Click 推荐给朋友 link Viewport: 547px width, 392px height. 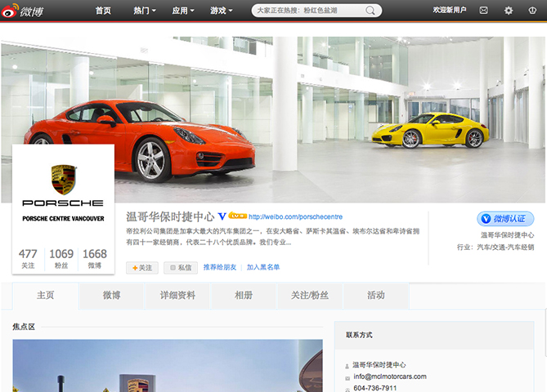(x=220, y=267)
